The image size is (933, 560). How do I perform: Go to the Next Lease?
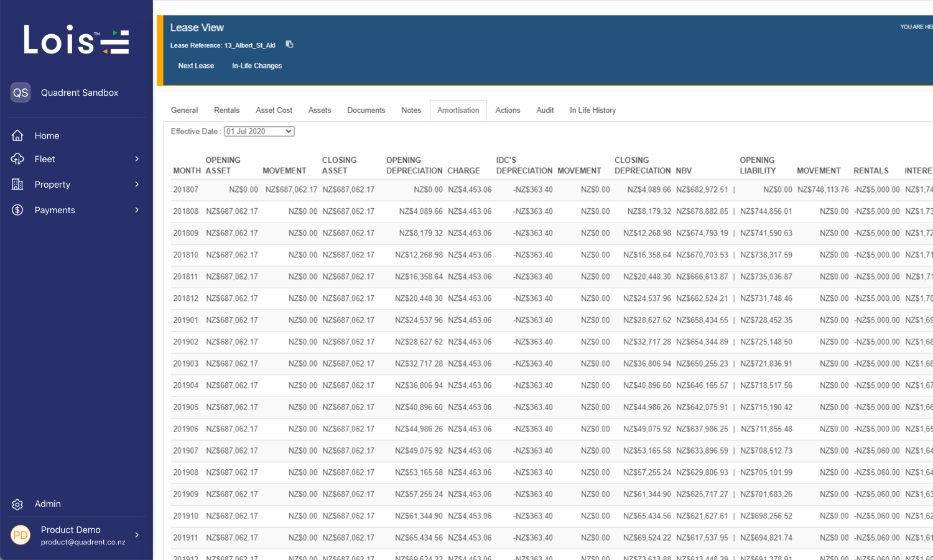tap(196, 66)
